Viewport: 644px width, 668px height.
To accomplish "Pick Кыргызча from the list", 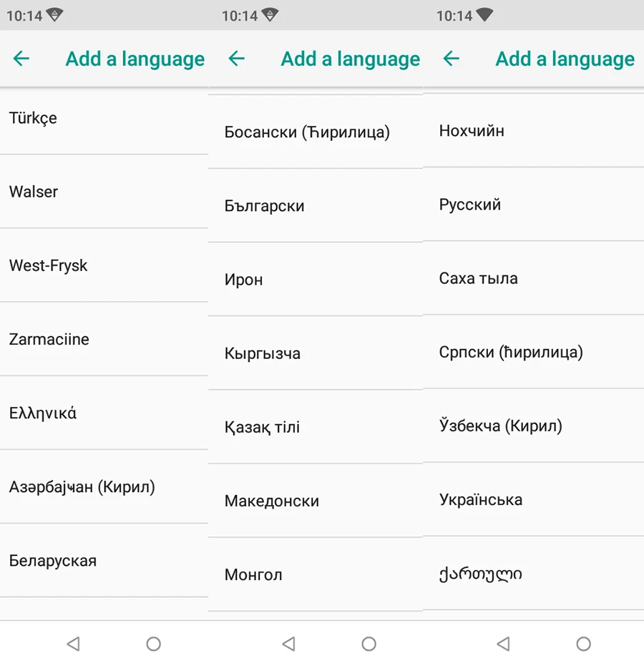I will (x=316, y=353).
